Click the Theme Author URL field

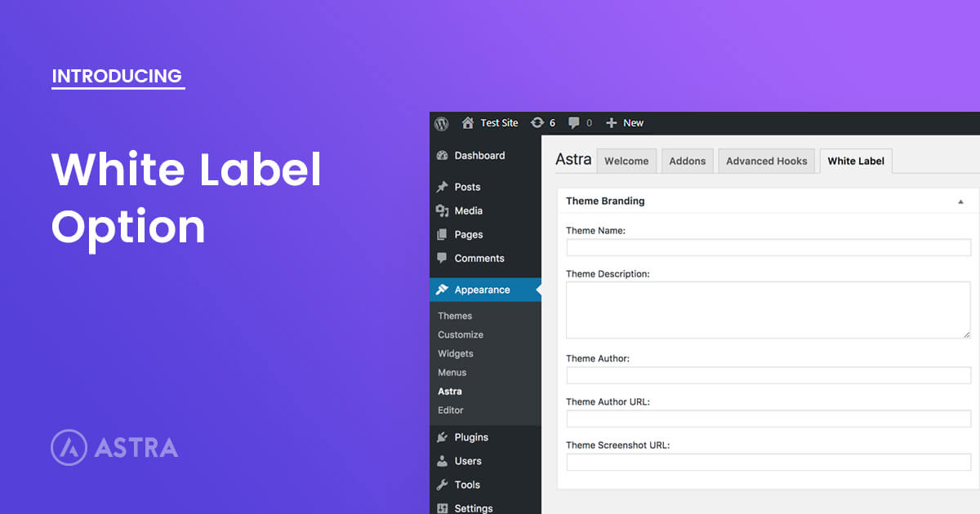click(768, 419)
